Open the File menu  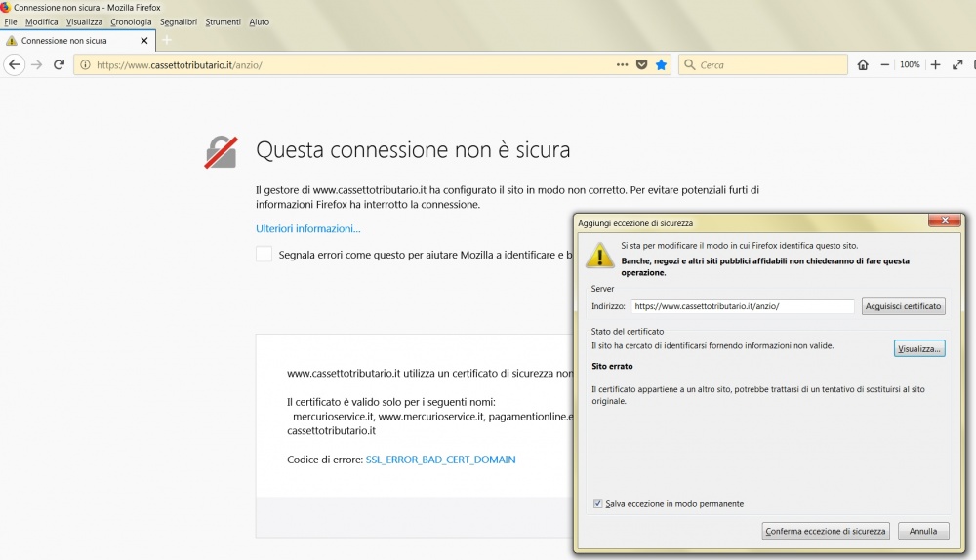point(11,21)
